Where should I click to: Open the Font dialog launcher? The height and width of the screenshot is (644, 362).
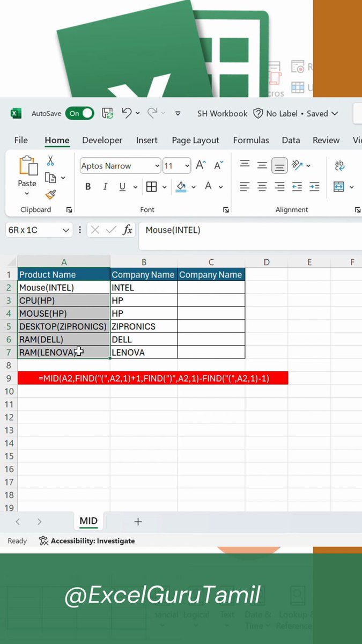226,210
